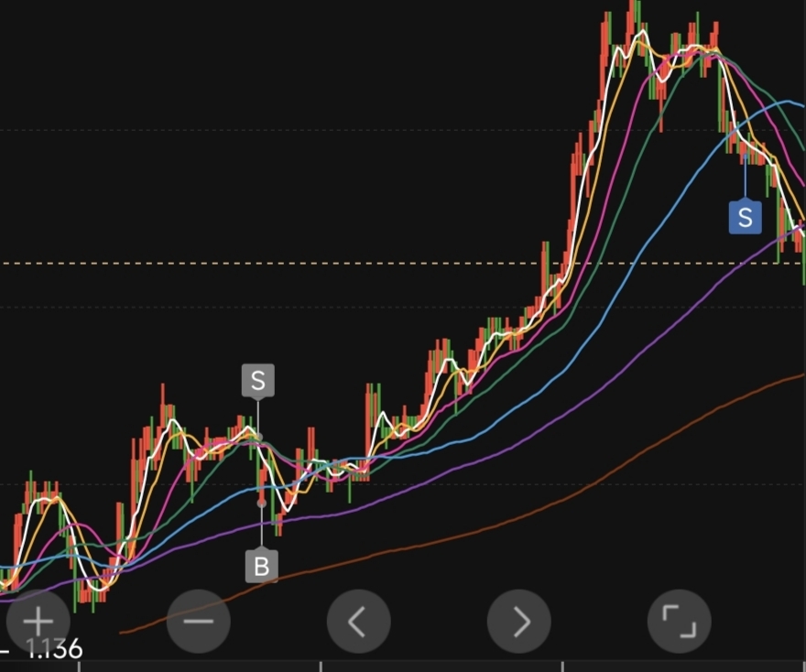Click the 1.136 price label

[x=54, y=649]
